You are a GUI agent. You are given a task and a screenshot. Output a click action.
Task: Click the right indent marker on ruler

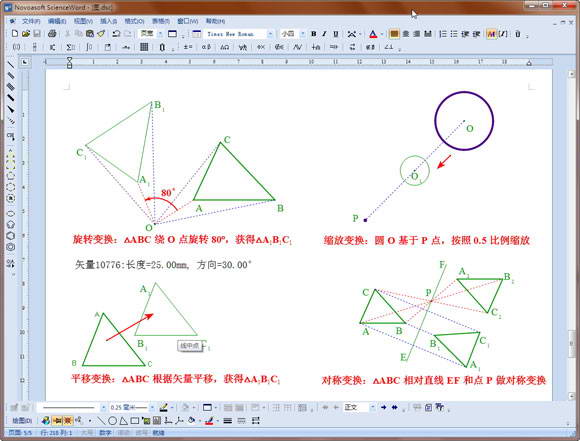(529, 63)
